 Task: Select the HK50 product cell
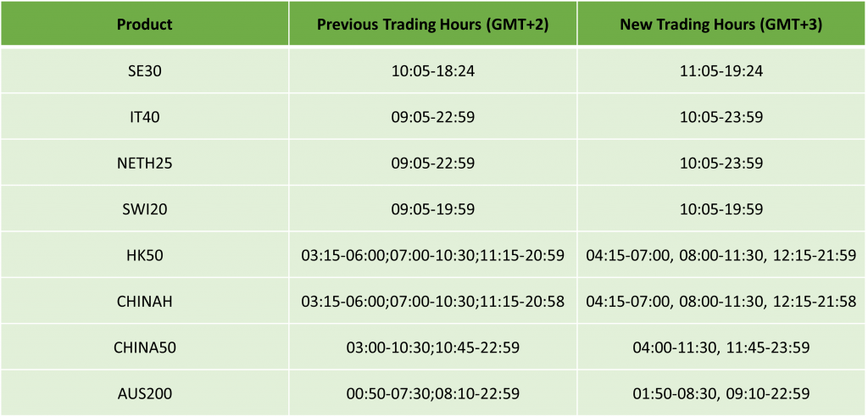click(144, 255)
